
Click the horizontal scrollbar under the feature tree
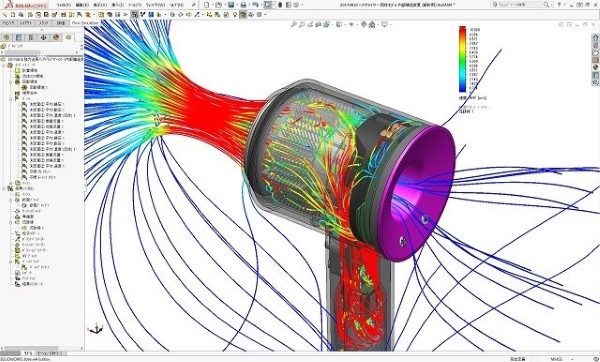coord(42,349)
